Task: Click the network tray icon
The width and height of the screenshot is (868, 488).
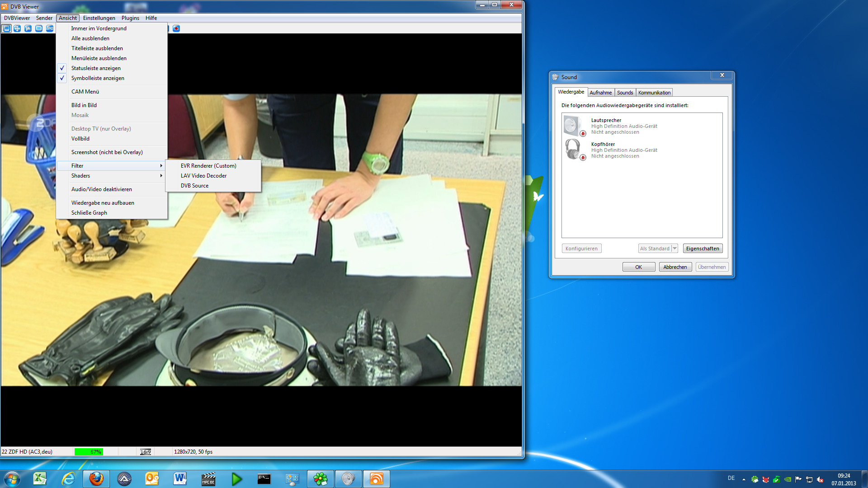Action: pyautogui.click(x=809, y=480)
